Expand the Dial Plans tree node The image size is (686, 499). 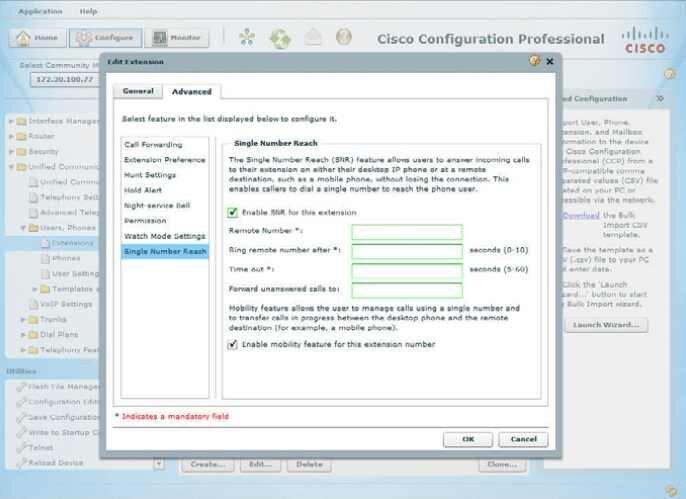point(23,335)
